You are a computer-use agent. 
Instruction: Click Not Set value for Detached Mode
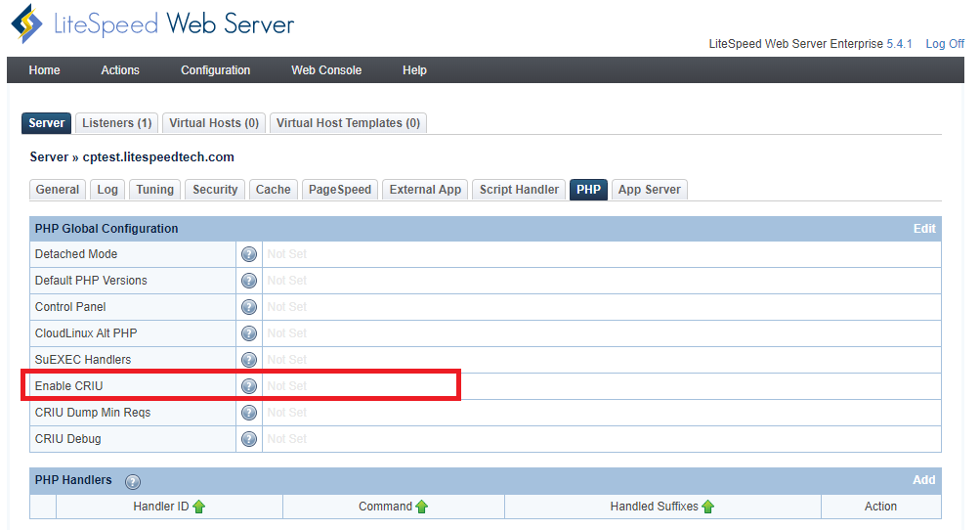287,254
